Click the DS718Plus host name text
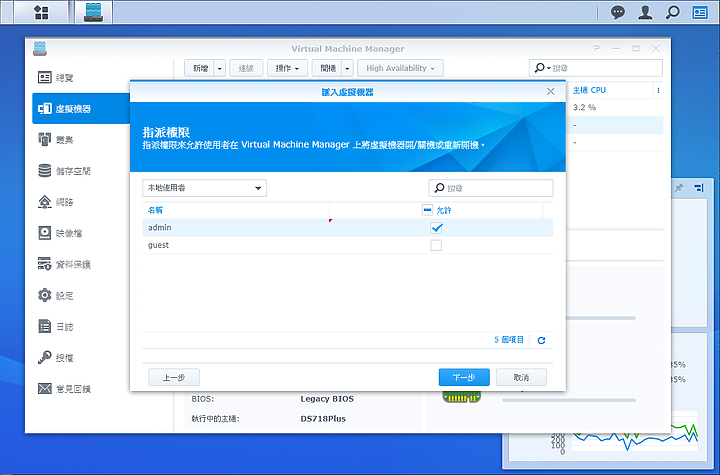Image resolution: width=720 pixels, height=475 pixels. pyautogui.click(x=323, y=418)
